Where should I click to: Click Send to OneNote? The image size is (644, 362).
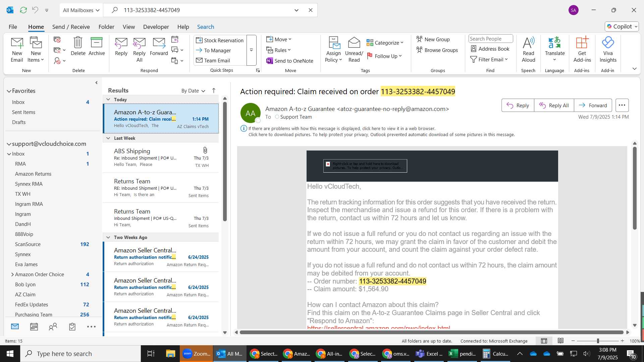coord(290,61)
